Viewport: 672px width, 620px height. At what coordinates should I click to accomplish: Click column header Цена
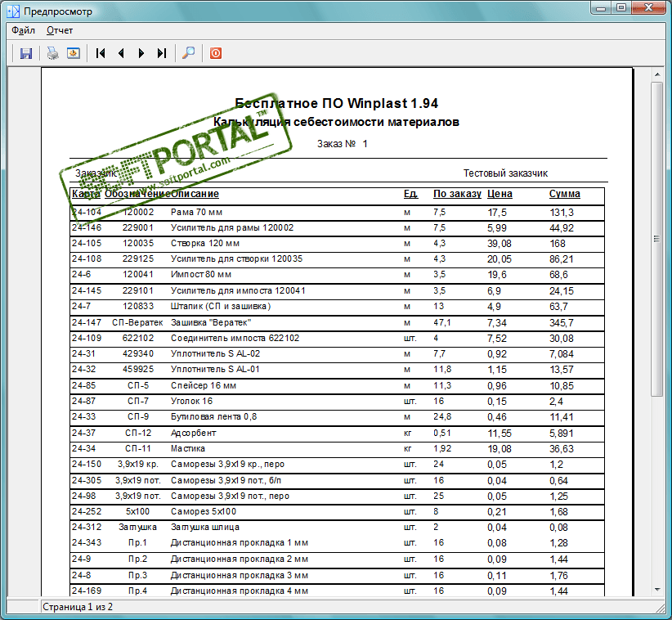pyautogui.click(x=500, y=194)
